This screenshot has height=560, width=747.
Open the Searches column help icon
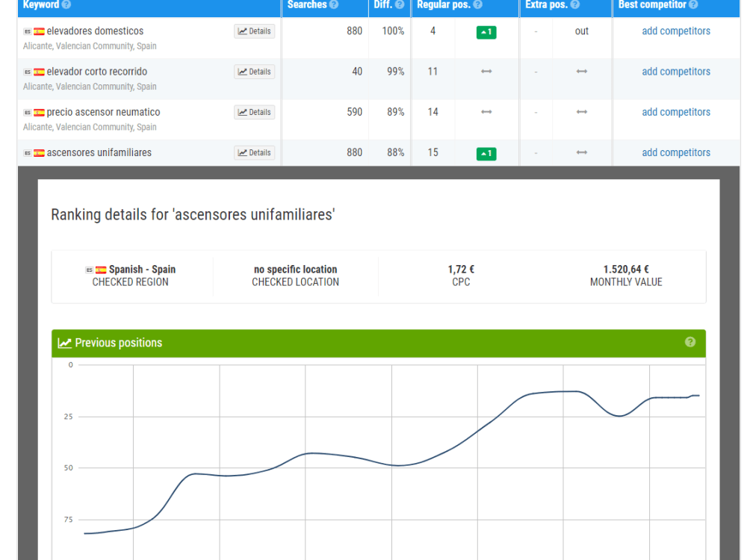(x=334, y=4)
